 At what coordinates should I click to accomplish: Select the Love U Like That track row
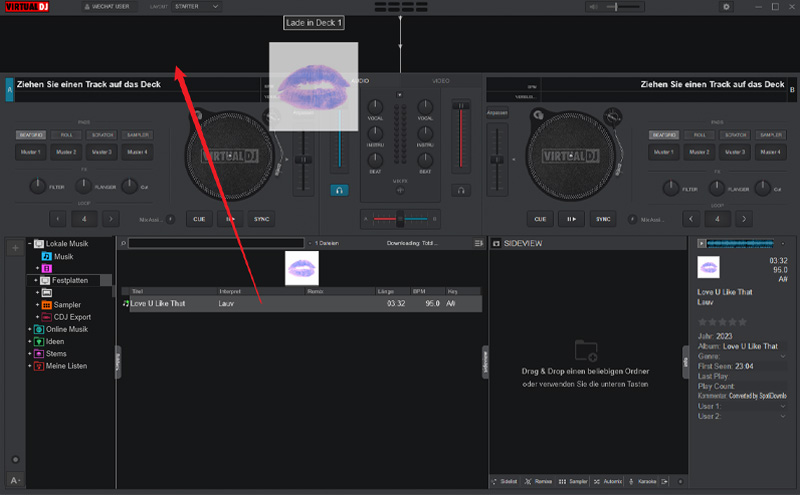(302, 304)
